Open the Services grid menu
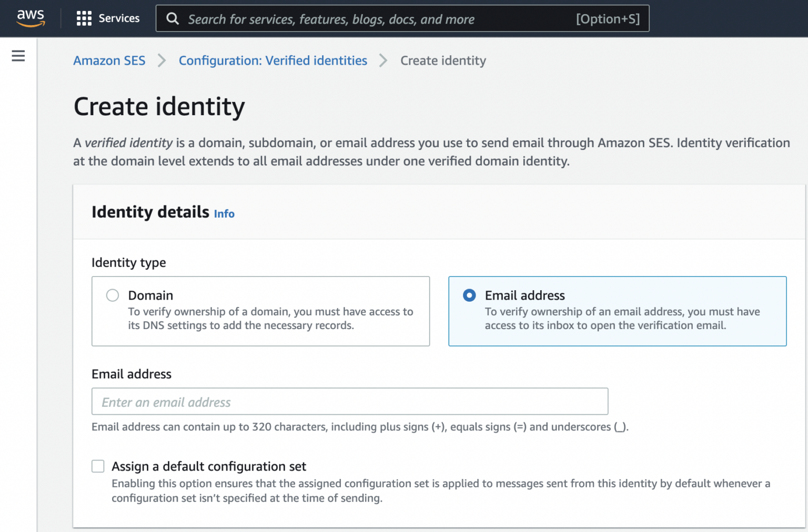Screen dimensions: 808x532 (84, 18)
